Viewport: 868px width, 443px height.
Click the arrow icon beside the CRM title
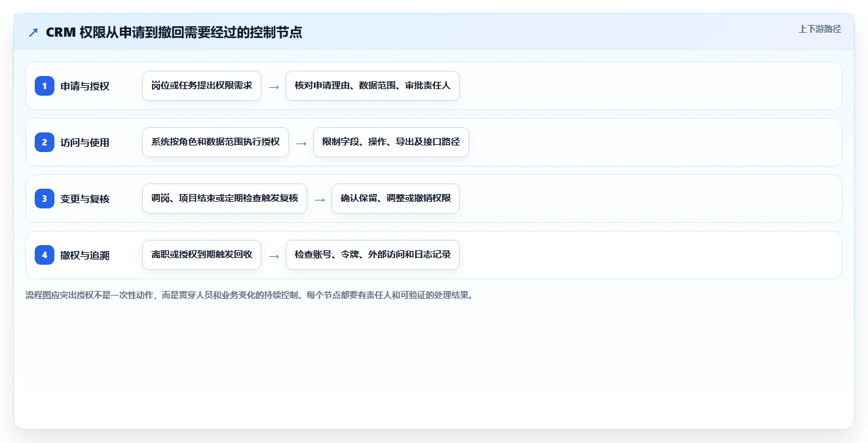(33, 32)
